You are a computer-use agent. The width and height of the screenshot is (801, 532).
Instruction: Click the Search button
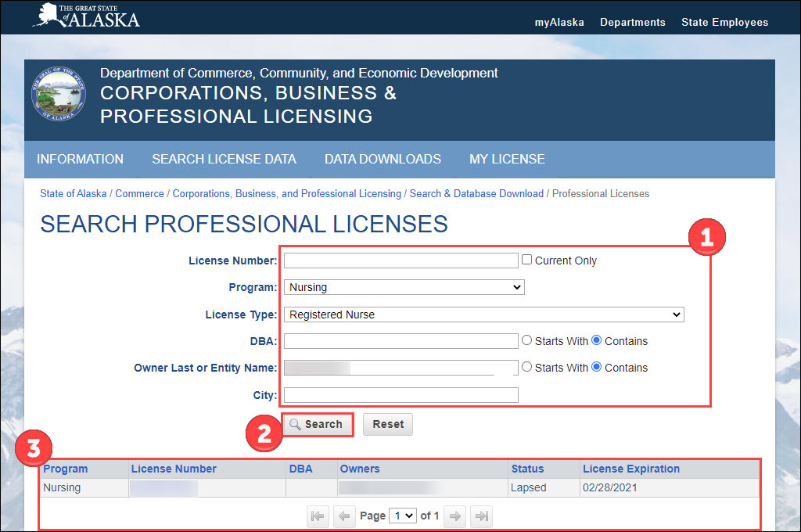318,425
